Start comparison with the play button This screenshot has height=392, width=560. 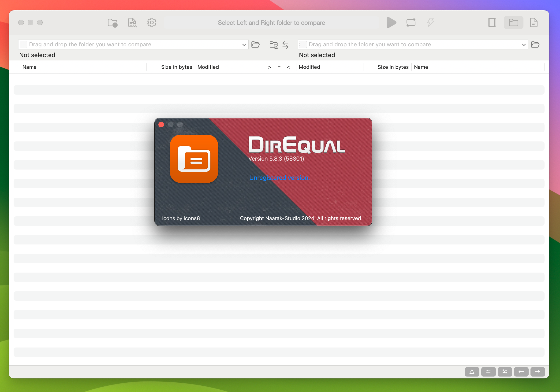[391, 23]
